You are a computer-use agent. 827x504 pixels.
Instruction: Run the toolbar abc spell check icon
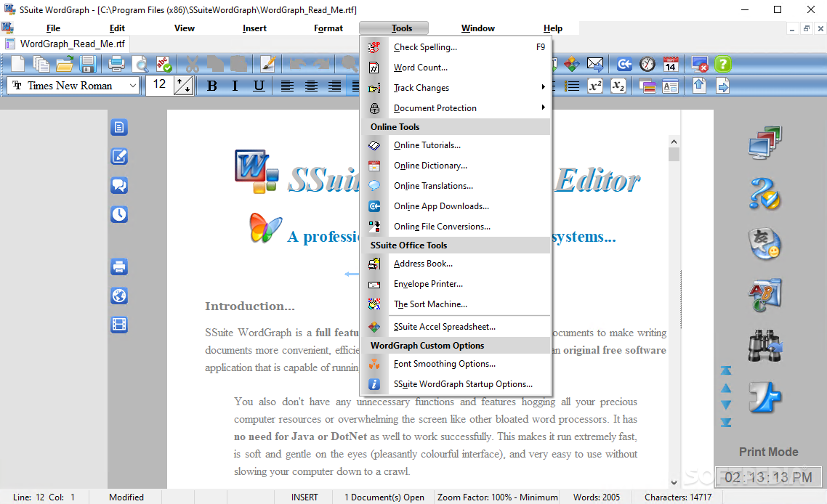coord(164,65)
